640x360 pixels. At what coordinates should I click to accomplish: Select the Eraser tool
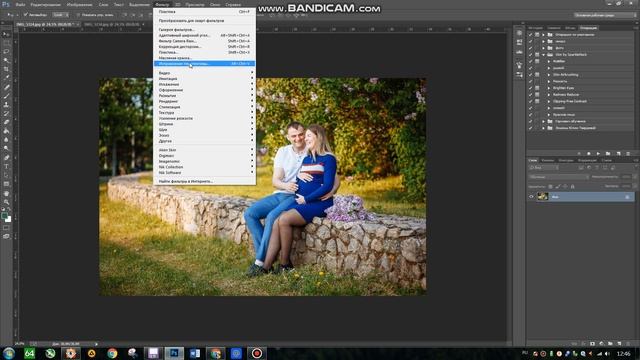[6, 122]
